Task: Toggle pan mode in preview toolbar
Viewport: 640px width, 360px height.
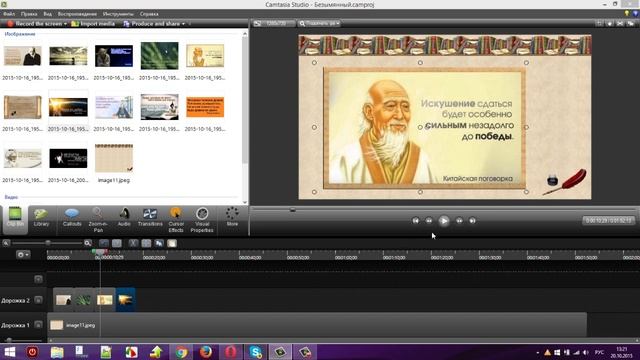Action: (x=610, y=24)
